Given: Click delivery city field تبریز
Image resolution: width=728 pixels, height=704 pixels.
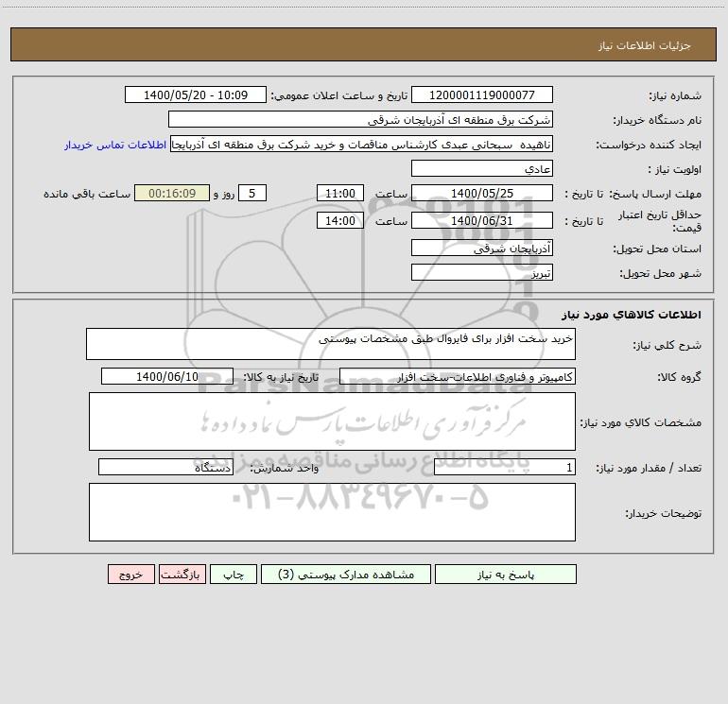Looking at the screenshot, I should coord(482,272).
